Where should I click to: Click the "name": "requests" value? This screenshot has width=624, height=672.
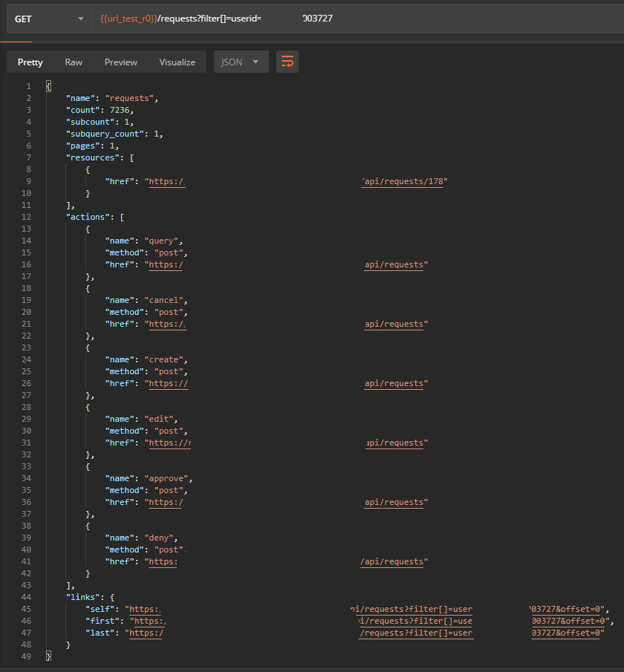pos(129,98)
